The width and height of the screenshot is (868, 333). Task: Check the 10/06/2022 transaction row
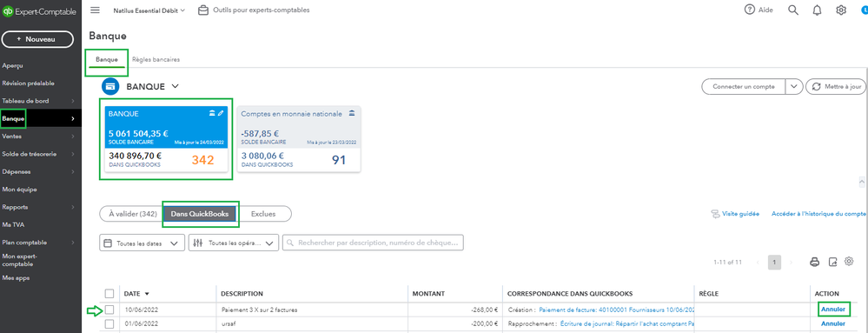point(109,310)
